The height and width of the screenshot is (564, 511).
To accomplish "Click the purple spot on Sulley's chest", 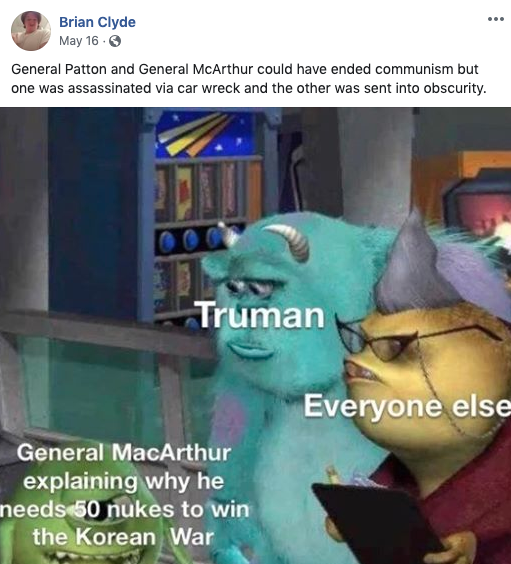I will tap(230, 417).
